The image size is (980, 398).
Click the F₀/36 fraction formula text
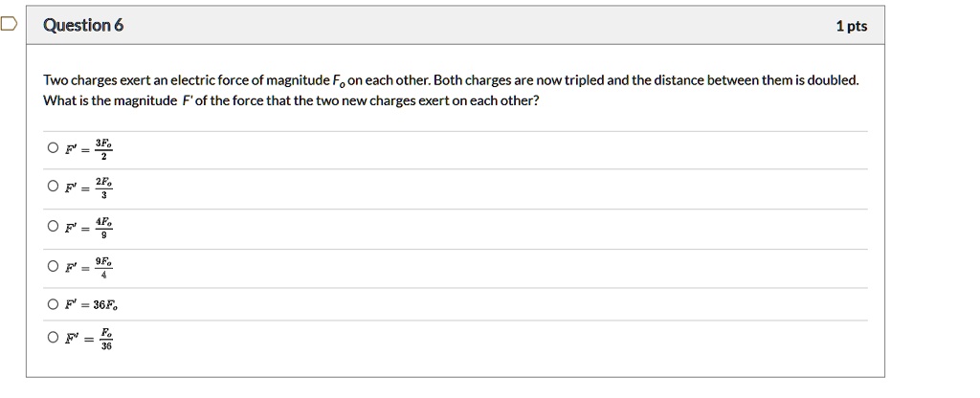[x=105, y=339]
